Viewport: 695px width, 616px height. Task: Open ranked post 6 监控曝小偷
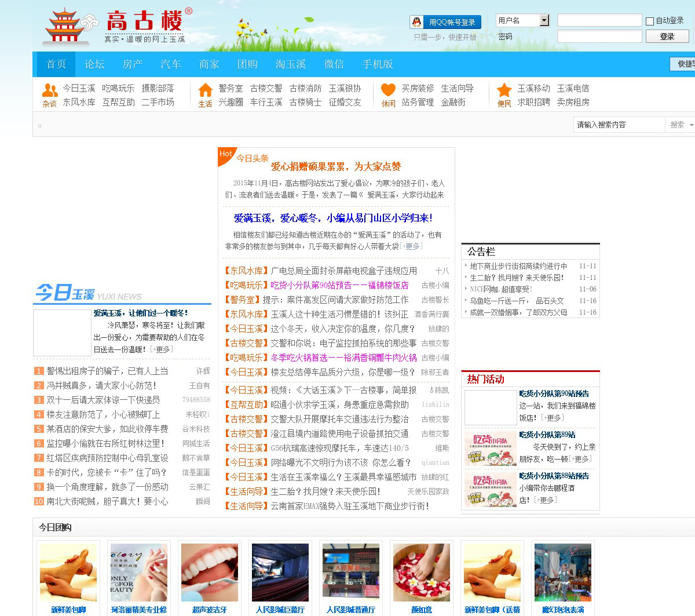coord(105,443)
